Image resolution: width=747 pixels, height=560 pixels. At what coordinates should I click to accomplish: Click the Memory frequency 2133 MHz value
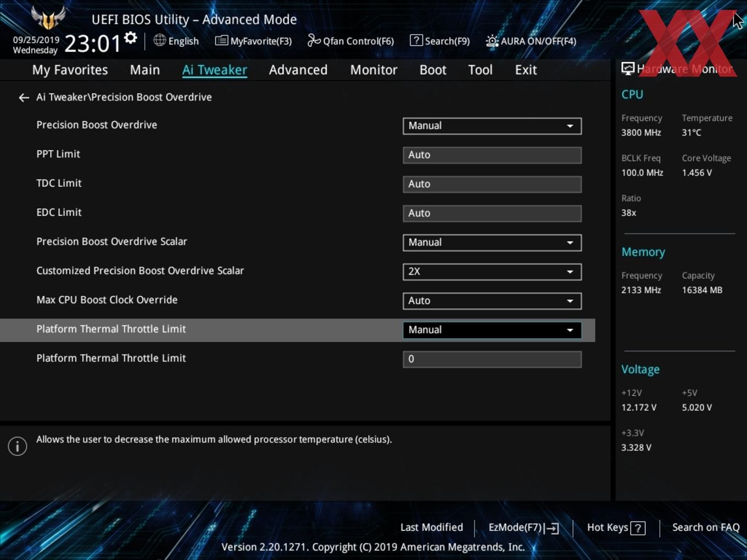click(x=641, y=290)
